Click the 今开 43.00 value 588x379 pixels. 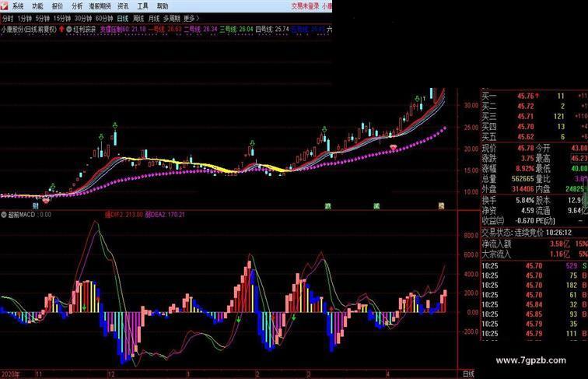(x=579, y=148)
